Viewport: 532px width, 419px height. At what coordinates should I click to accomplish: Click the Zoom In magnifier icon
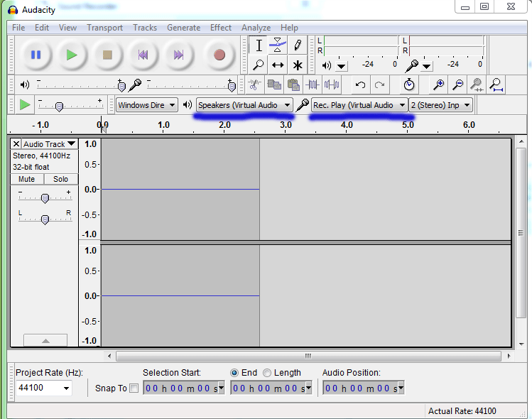439,85
